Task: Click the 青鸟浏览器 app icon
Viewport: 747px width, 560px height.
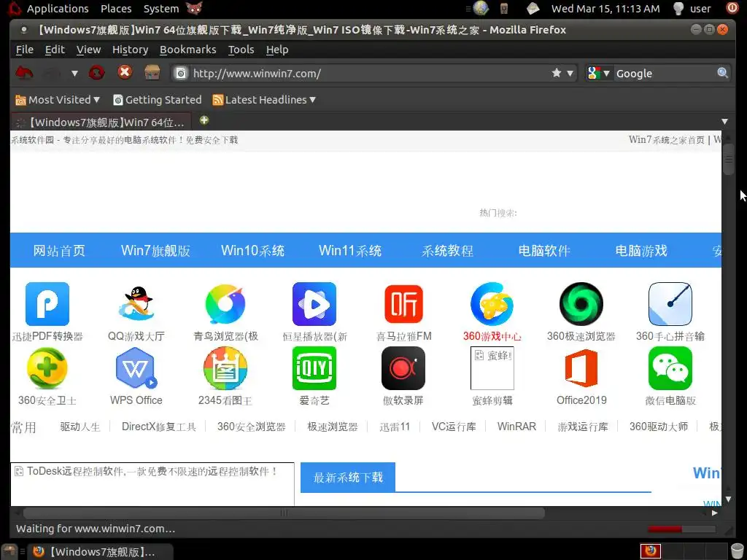Action: [x=225, y=304]
